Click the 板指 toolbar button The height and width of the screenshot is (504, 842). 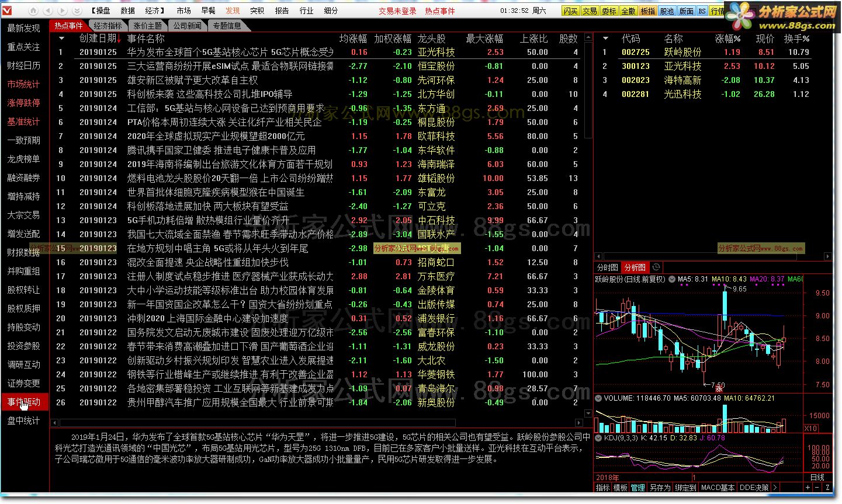[647, 11]
